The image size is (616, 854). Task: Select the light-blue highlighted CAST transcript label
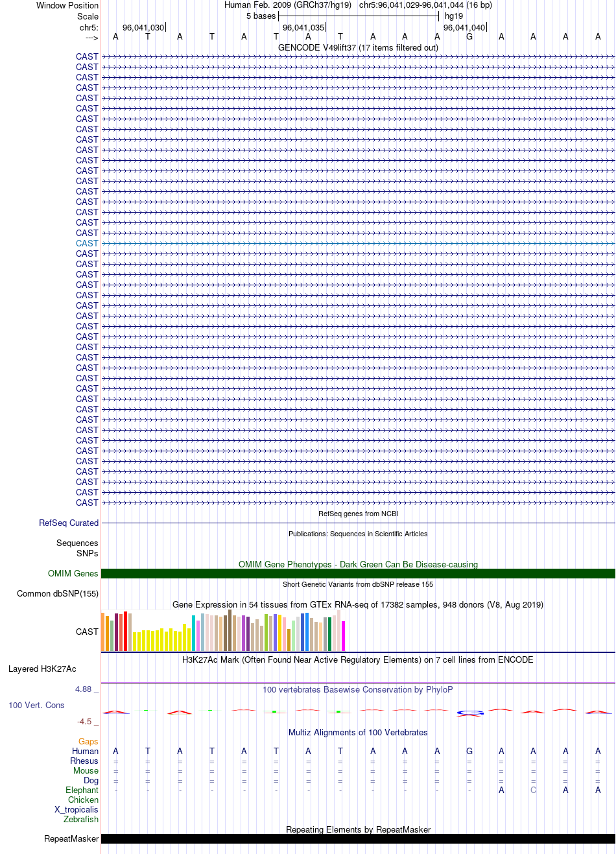pyautogui.click(x=87, y=243)
